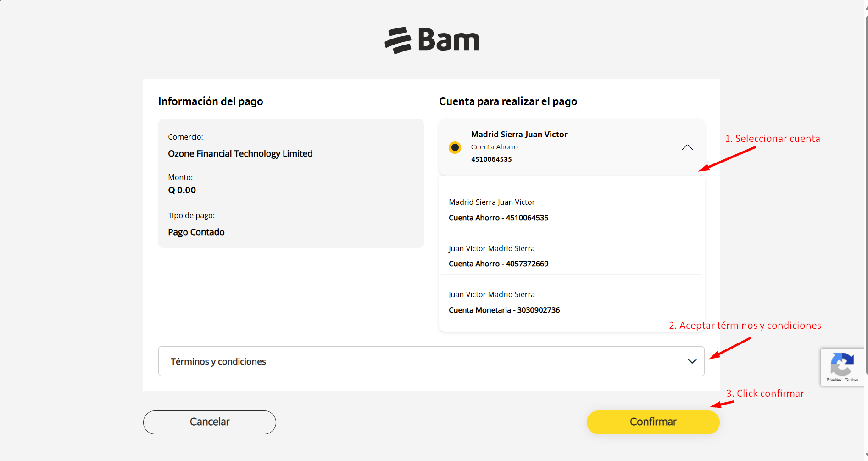
Task: Click the Bam logo at top
Action: click(432, 40)
